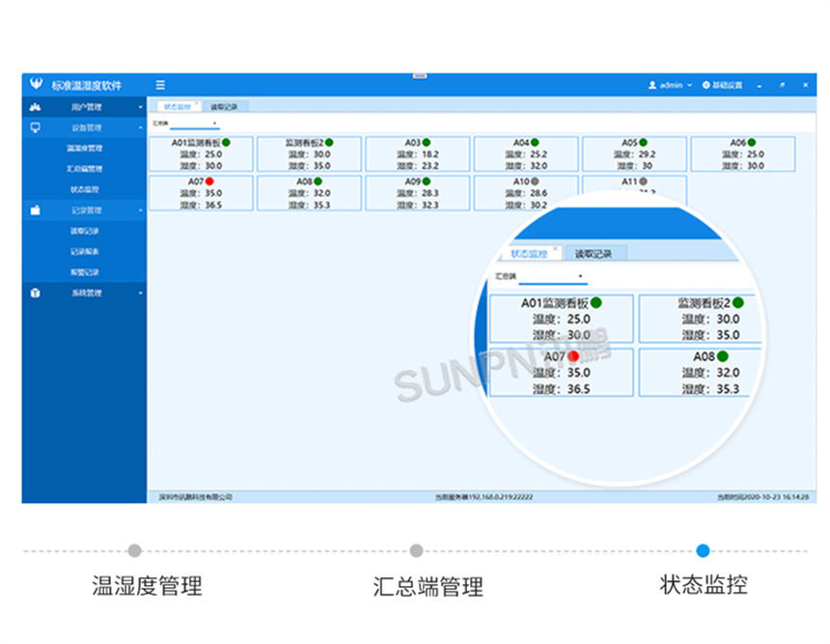Screen dimensions: 830x644
Task: Expand the admin account dropdown
Action: point(689,85)
